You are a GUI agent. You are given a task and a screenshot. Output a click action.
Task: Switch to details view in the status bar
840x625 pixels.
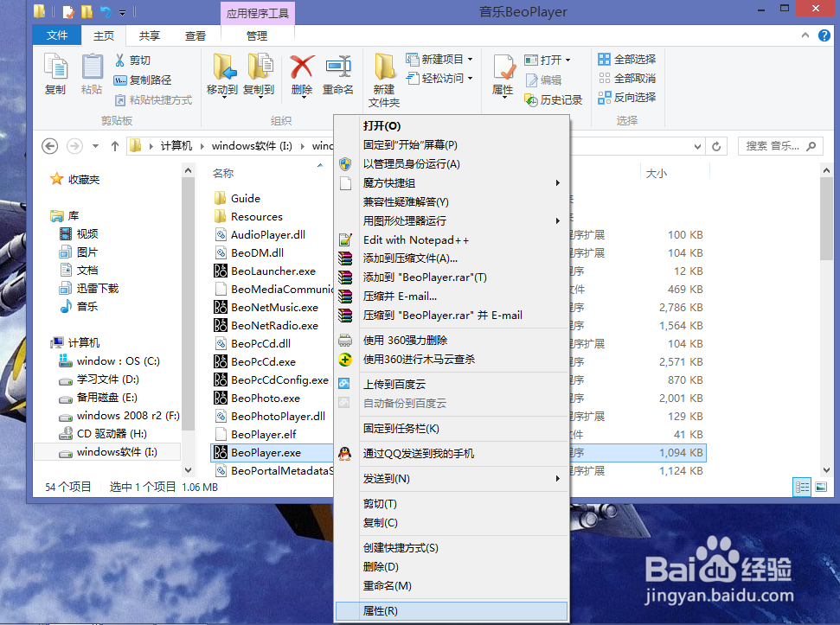coord(801,487)
